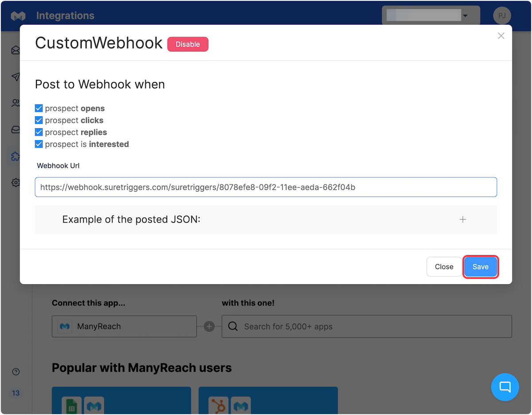Click the Save button
This screenshot has width=532, height=415.
tap(481, 267)
